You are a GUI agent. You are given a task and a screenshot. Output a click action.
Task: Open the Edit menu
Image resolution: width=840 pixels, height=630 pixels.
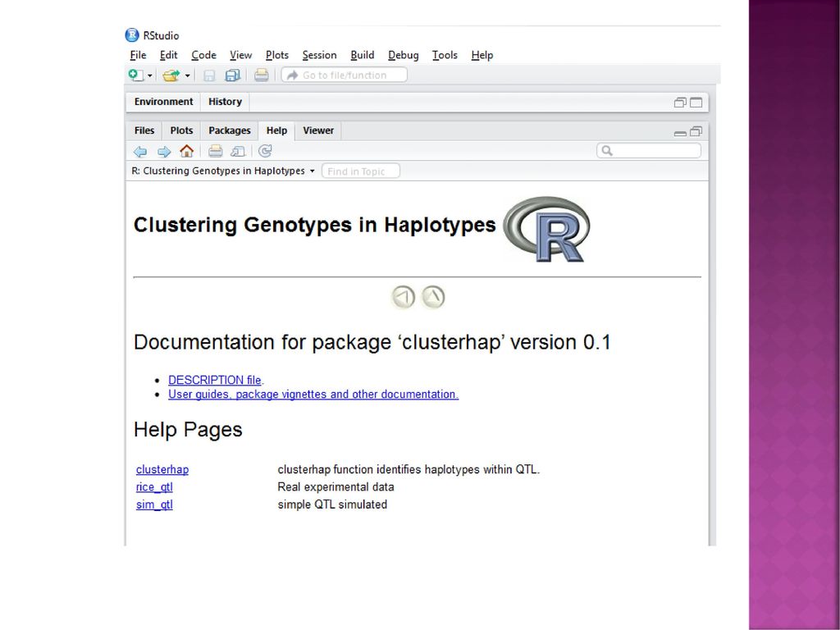[x=169, y=55]
